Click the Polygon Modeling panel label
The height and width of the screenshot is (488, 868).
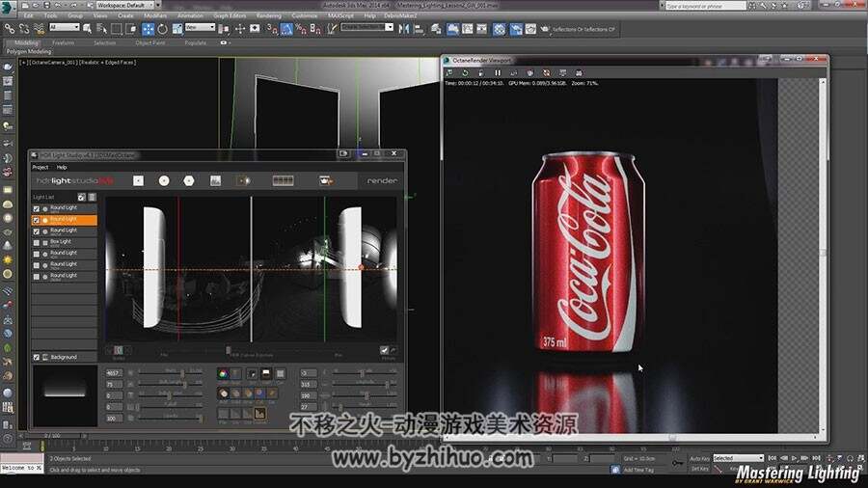(29, 51)
